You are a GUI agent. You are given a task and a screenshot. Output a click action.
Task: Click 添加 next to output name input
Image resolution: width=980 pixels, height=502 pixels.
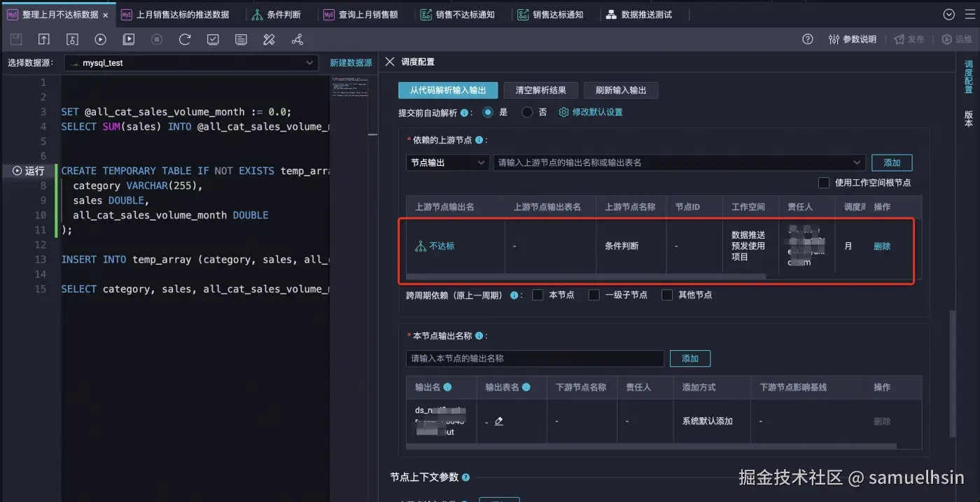(x=690, y=358)
